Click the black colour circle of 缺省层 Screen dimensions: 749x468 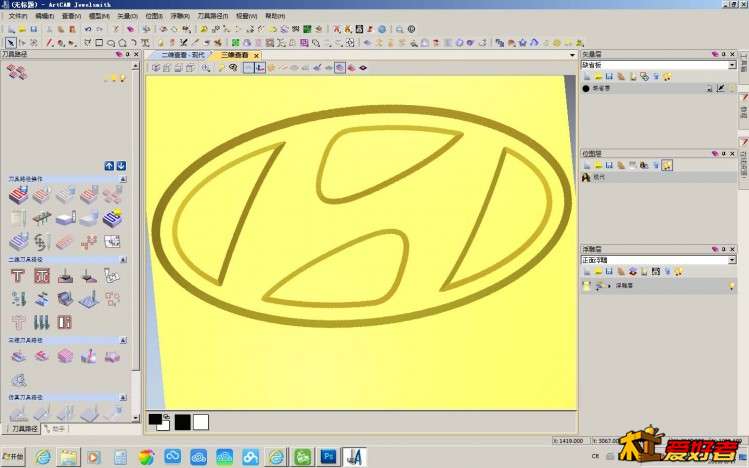coord(586,88)
